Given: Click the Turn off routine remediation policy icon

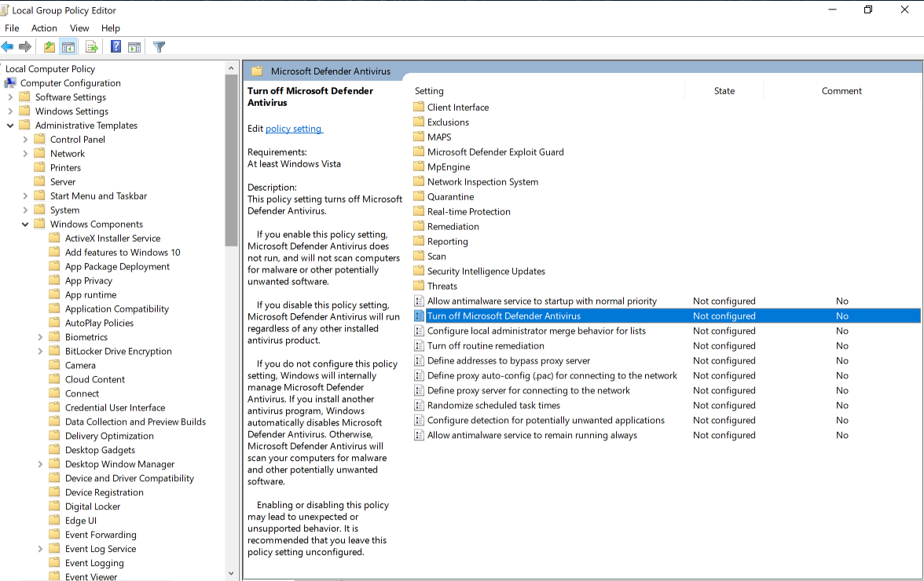Looking at the screenshot, I should pos(419,345).
